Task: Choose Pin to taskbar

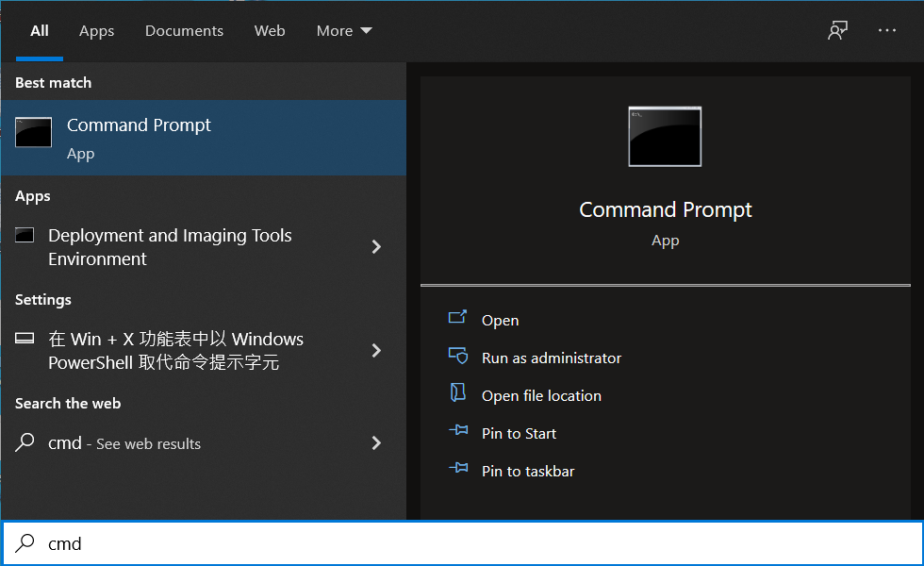Action: (527, 471)
